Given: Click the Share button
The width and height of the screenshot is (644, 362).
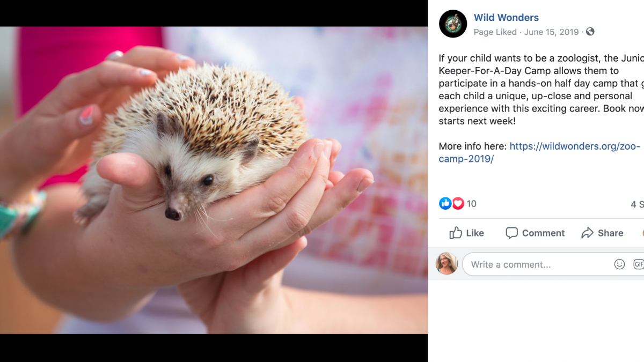Looking at the screenshot, I should [x=602, y=233].
